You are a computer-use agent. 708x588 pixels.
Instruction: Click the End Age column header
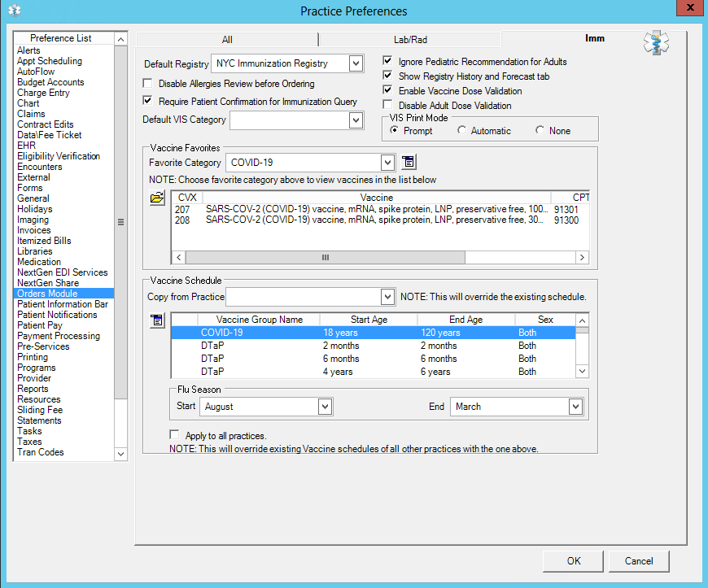(x=466, y=320)
